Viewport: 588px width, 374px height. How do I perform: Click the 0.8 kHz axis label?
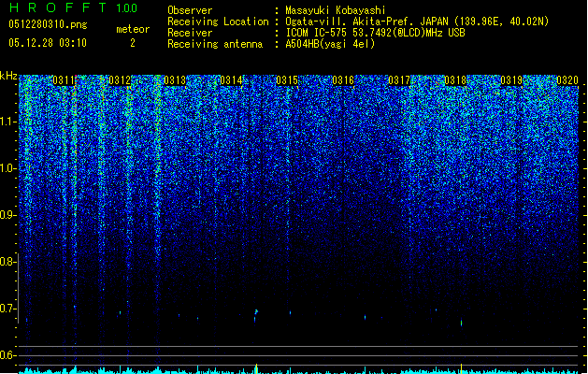[8, 262]
